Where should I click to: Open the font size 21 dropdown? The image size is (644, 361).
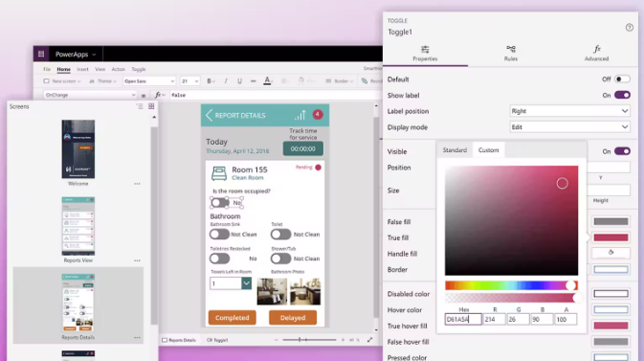click(x=189, y=81)
